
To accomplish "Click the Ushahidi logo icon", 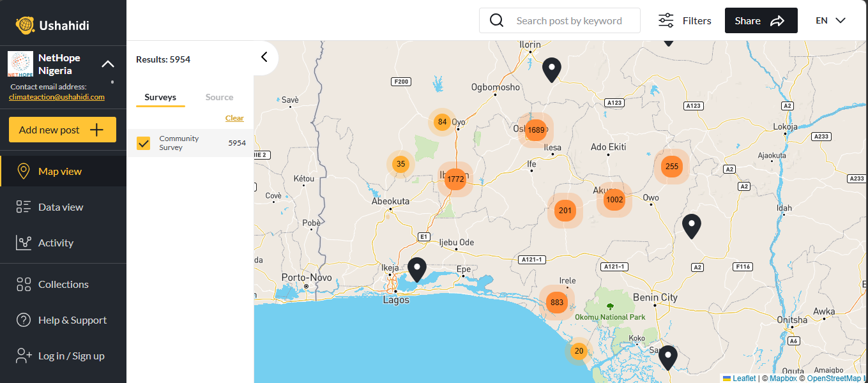I will point(25,26).
